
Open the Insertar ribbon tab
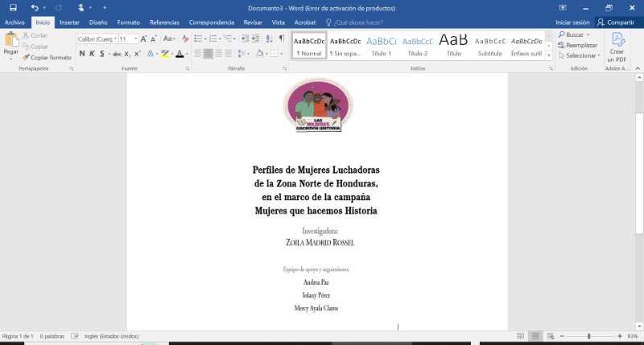[69, 23]
